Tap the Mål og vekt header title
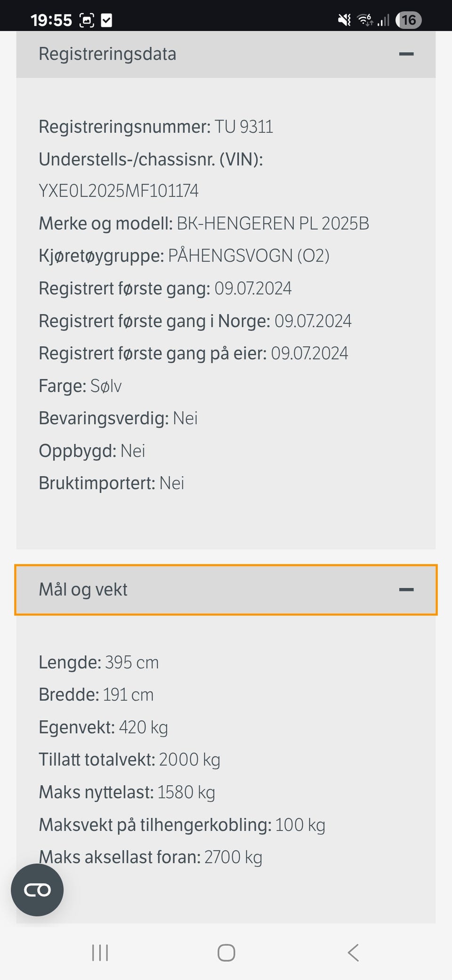 coord(83,589)
